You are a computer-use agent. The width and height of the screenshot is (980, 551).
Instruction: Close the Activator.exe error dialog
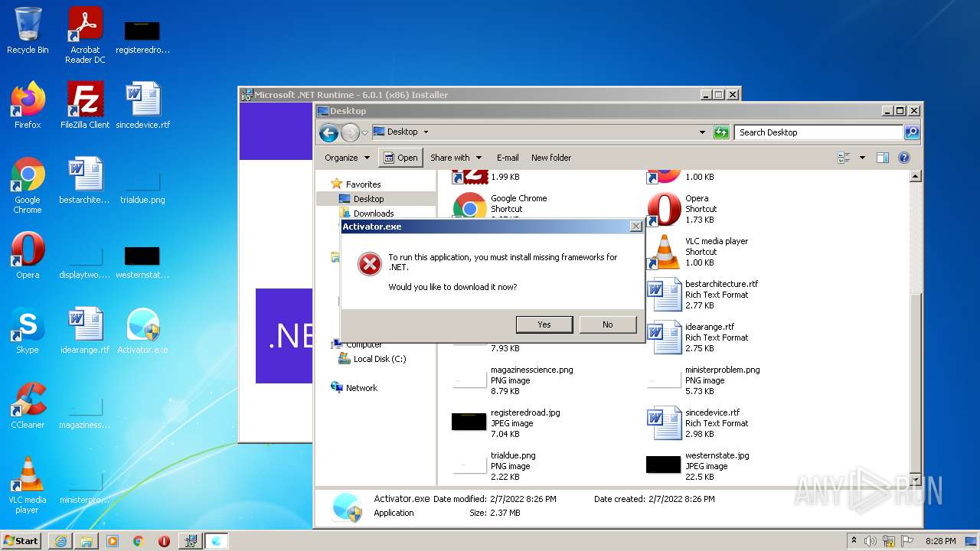(635, 227)
